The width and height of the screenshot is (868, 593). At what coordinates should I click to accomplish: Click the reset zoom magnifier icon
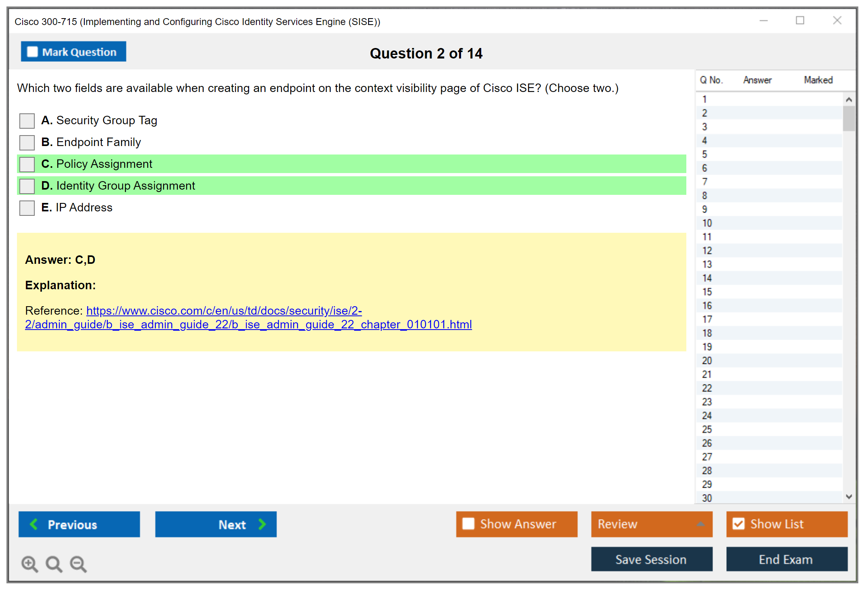pyautogui.click(x=54, y=564)
